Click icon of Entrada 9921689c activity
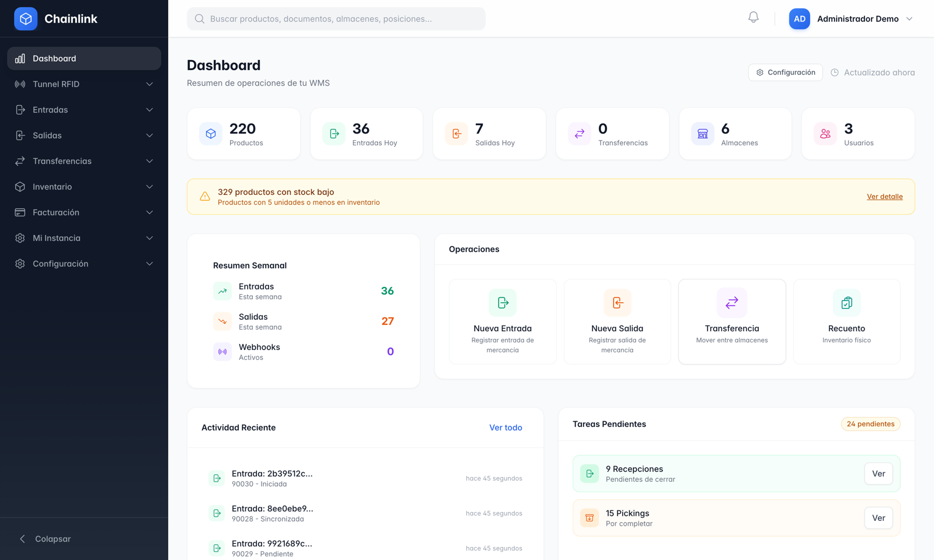 pos(217,548)
